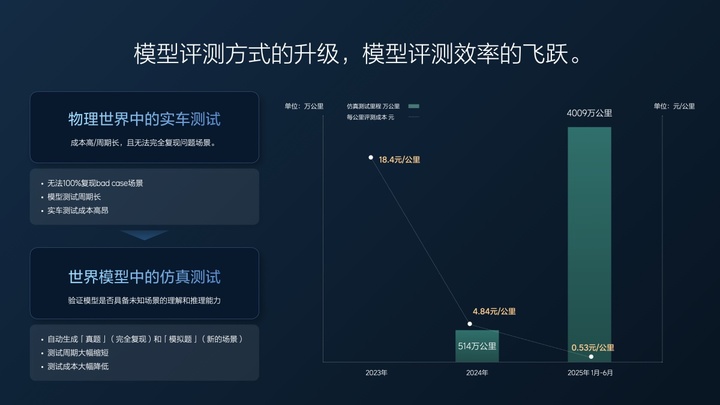Viewport: 720px width, 405px height.
Task: Click the 4009万公里 value label
Action: 590,113
